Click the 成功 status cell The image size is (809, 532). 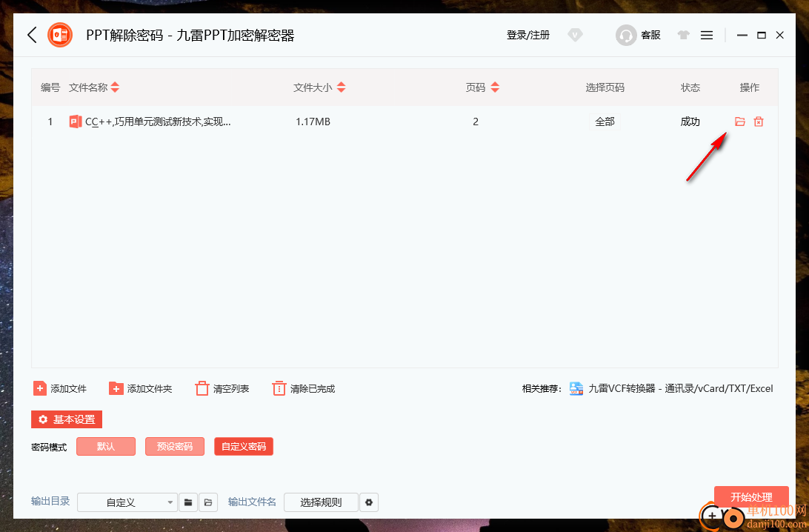(690, 122)
